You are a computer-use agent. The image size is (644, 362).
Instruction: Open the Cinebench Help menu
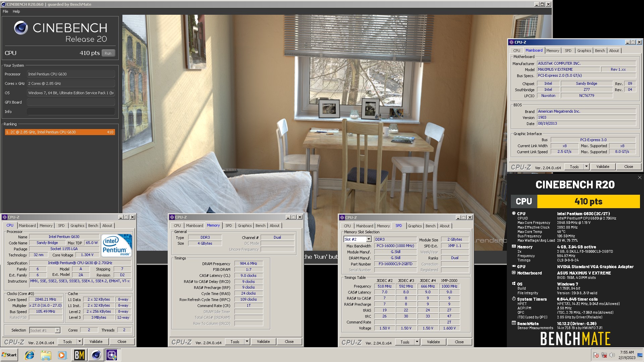coord(16,11)
